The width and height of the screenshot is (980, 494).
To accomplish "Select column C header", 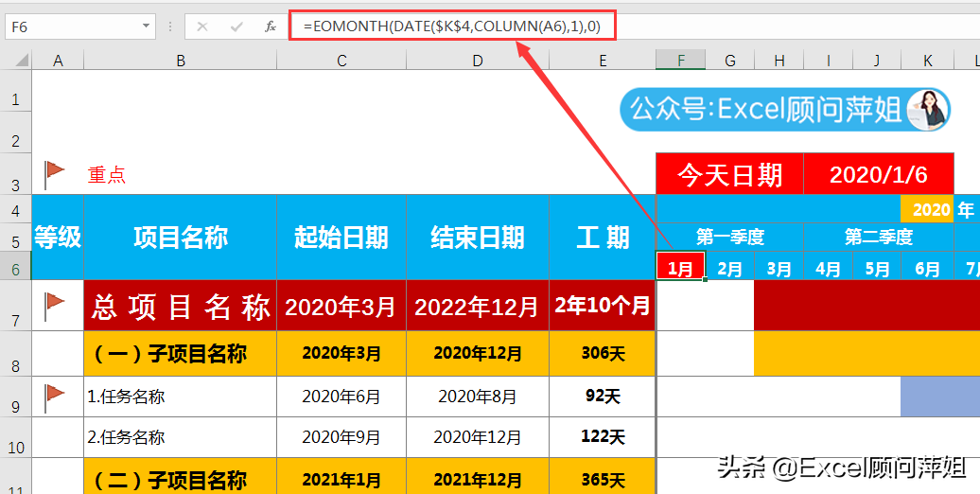I will (341, 60).
